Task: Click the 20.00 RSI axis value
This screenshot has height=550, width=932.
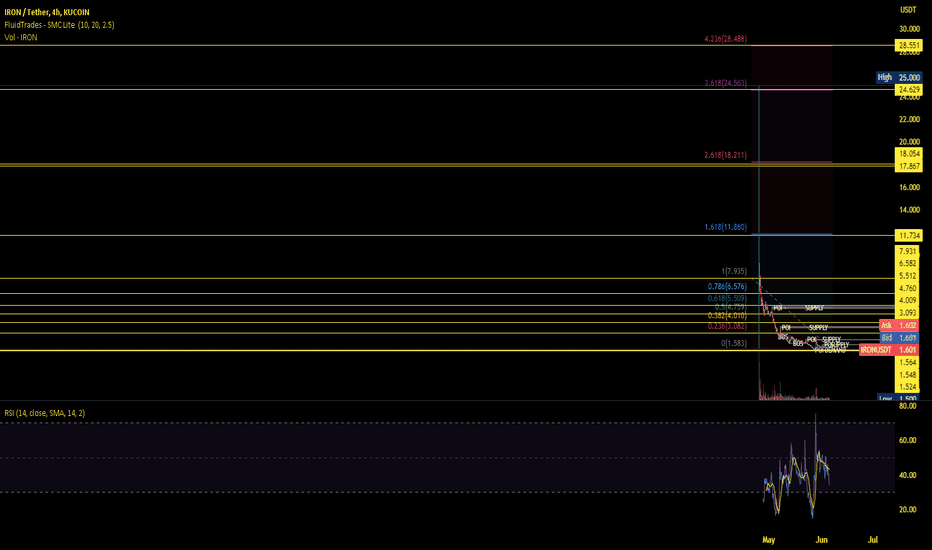Action: [x=908, y=510]
